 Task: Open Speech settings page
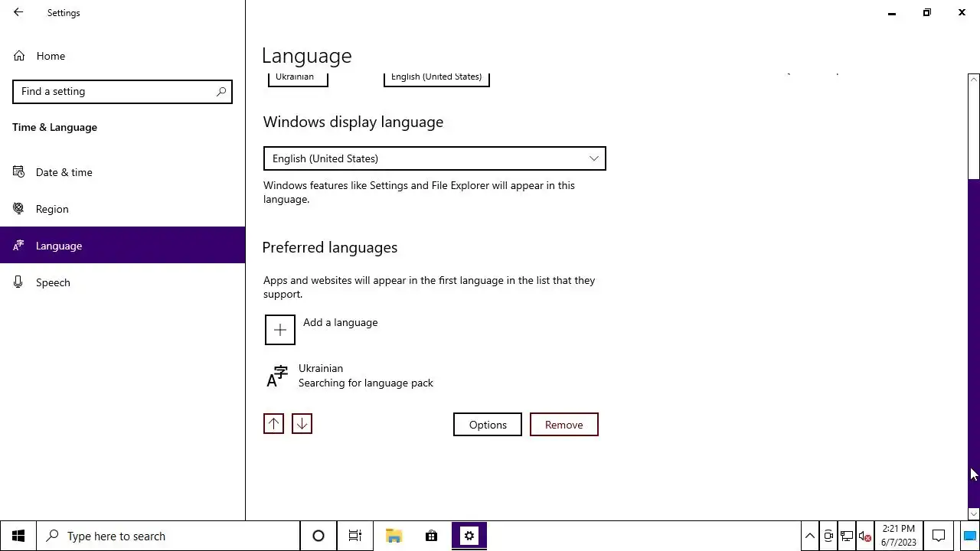tap(122, 282)
